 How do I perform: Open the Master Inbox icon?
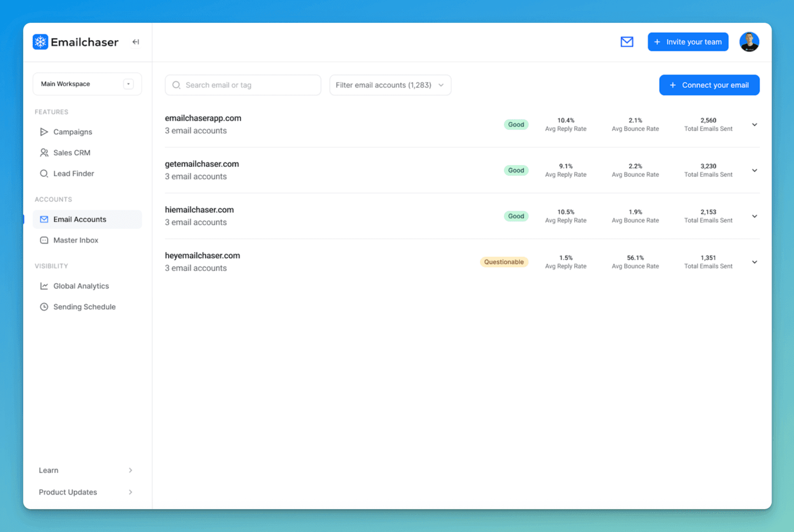tap(44, 240)
